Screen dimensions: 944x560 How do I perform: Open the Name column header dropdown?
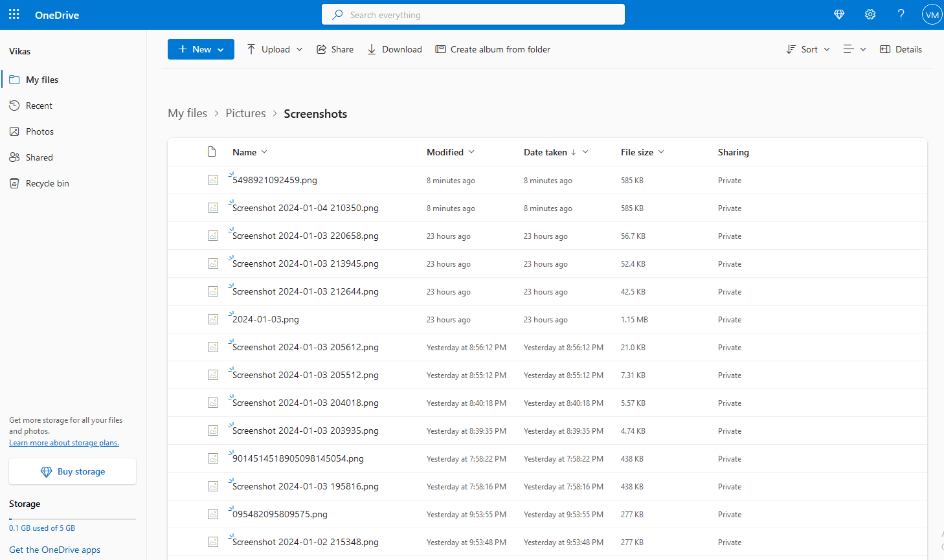(265, 151)
